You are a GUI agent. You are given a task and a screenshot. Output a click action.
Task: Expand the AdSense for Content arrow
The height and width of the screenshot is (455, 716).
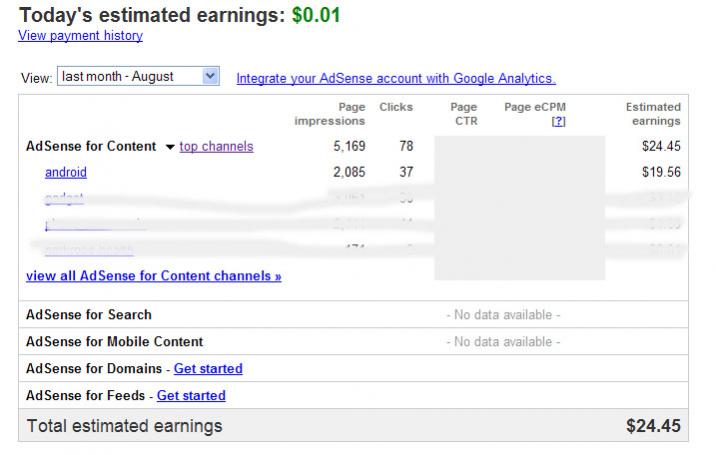click(x=170, y=147)
